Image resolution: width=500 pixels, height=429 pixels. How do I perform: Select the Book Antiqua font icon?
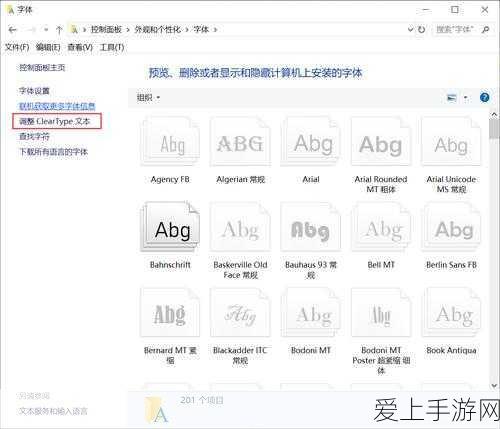[451, 313]
